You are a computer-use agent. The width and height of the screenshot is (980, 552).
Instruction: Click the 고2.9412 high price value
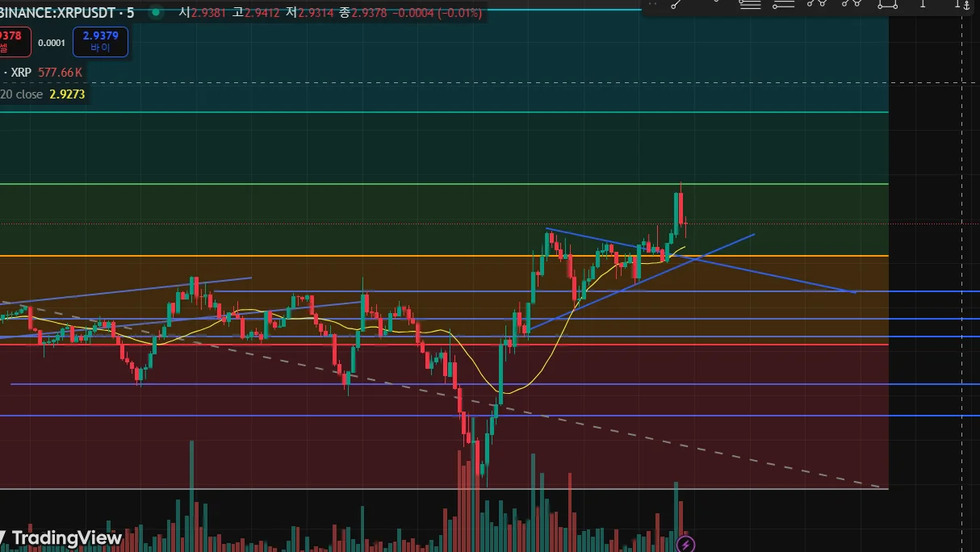[254, 13]
